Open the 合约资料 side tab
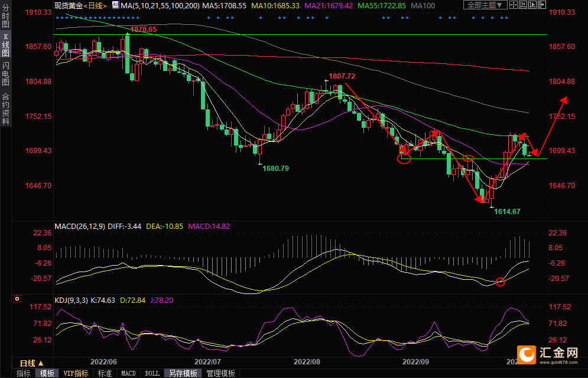This screenshot has width=588, height=378. (5, 109)
